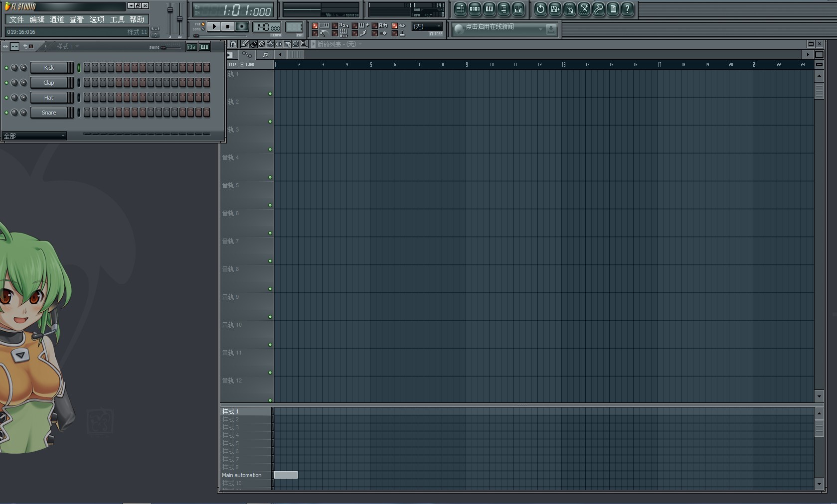Click the render to audio file icon

[570, 8]
